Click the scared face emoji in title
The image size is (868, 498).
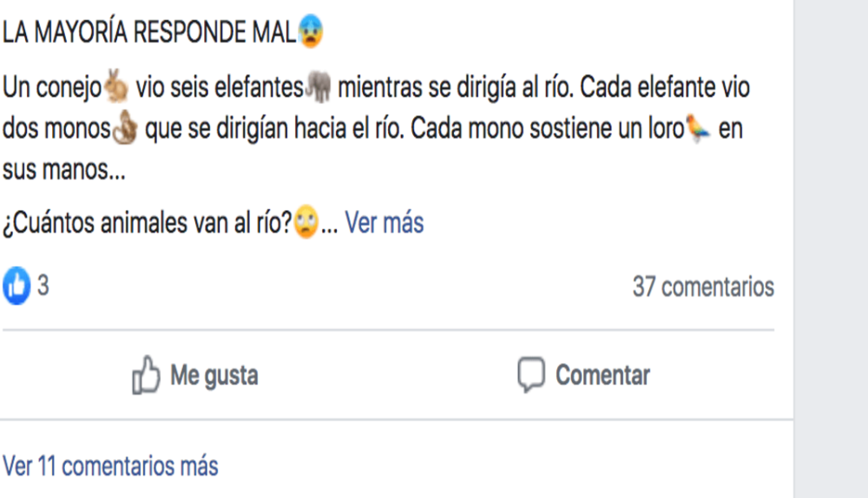click(311, 33)
